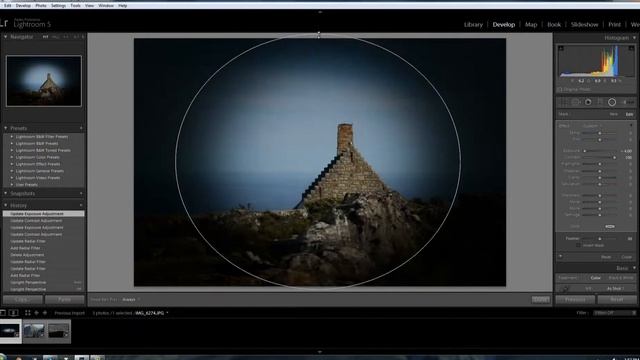The image size is (640, 360).
Task: Clear history with the History panel X icon
Action: point(81,205)
